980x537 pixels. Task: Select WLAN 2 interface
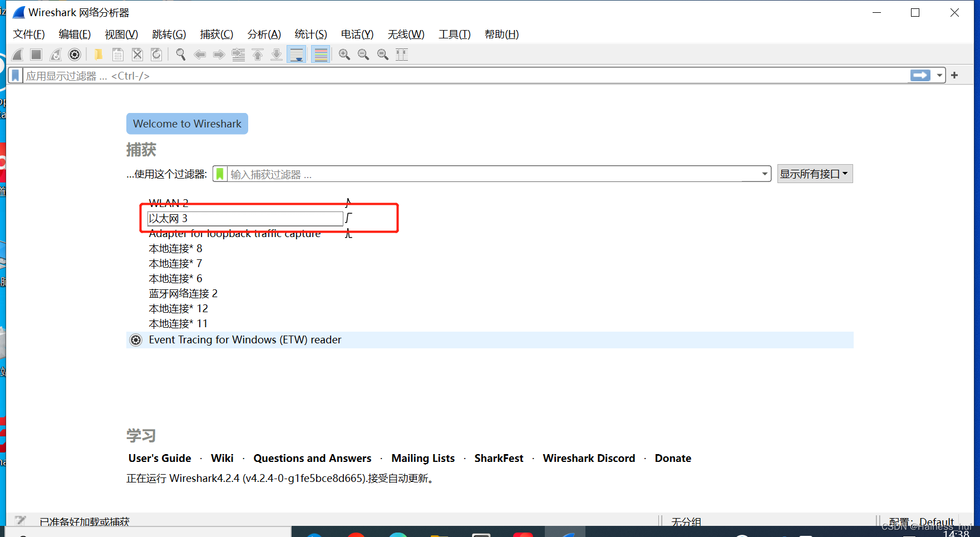pos(169,203)
